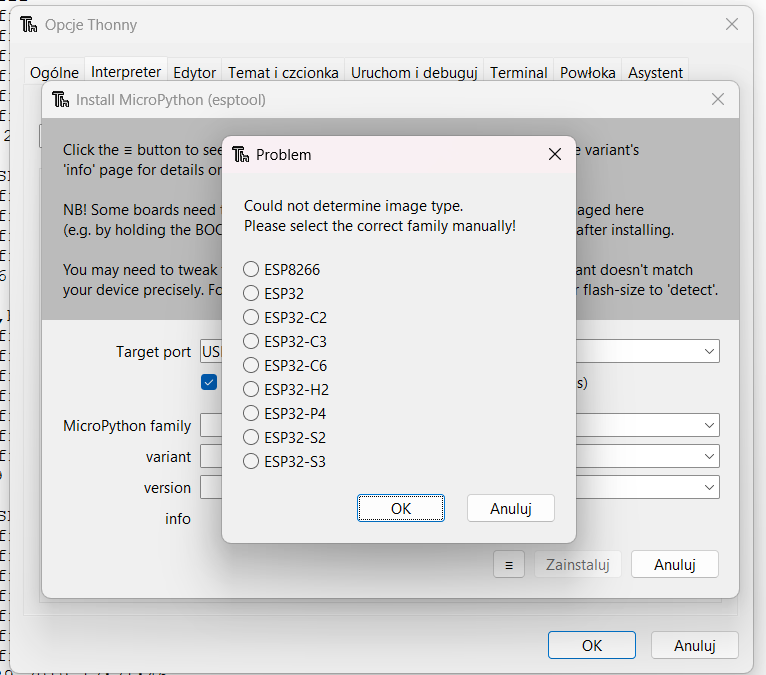Click the MicroPython family label
Viewport: 766px width, 675px height.
click(x=127, y=426)
